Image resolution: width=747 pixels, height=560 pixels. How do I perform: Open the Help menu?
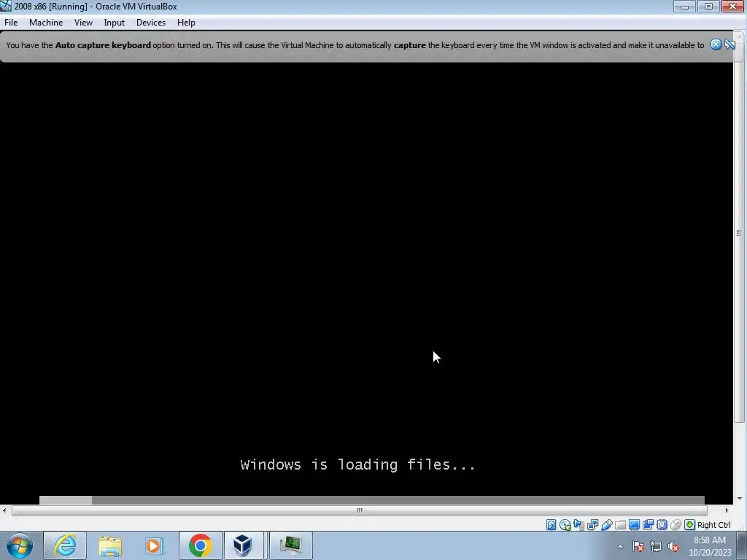point(186,23)
